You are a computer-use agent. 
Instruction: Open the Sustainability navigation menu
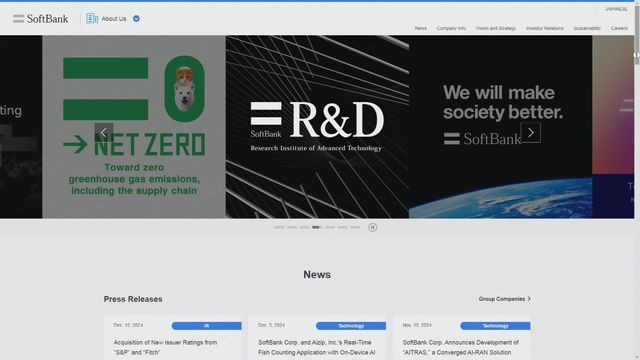pos(587,28)
